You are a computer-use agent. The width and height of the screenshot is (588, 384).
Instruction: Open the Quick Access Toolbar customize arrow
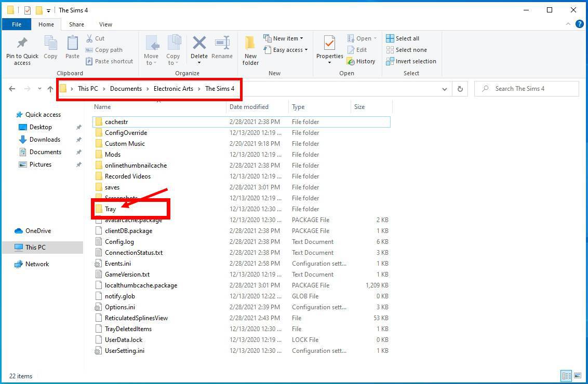pos(48,10)
